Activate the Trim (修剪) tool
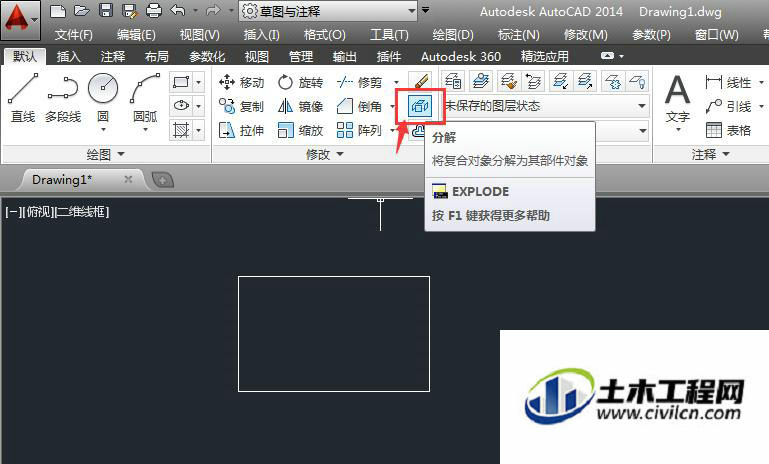 [359, 82]
